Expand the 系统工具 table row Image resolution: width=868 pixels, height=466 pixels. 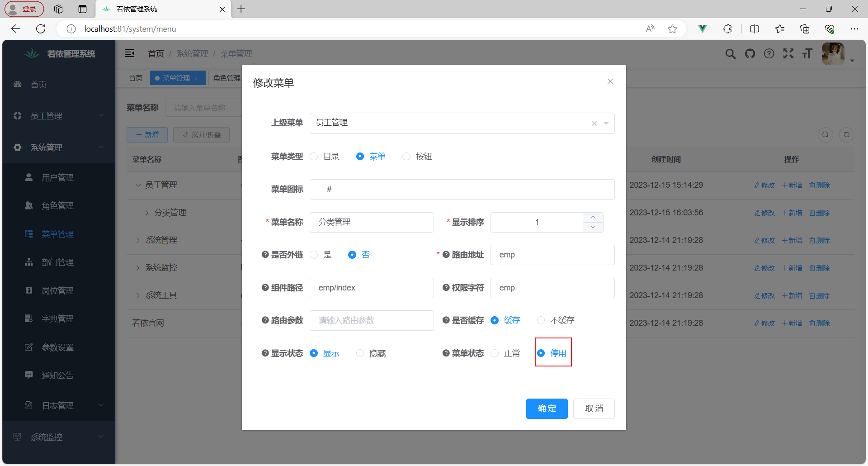point(138,295)
